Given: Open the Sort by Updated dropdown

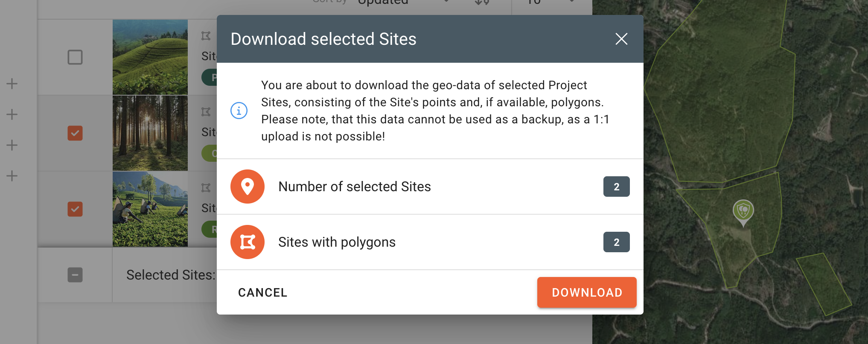Looking at the screenshot, I should click(x=401, y=2).
